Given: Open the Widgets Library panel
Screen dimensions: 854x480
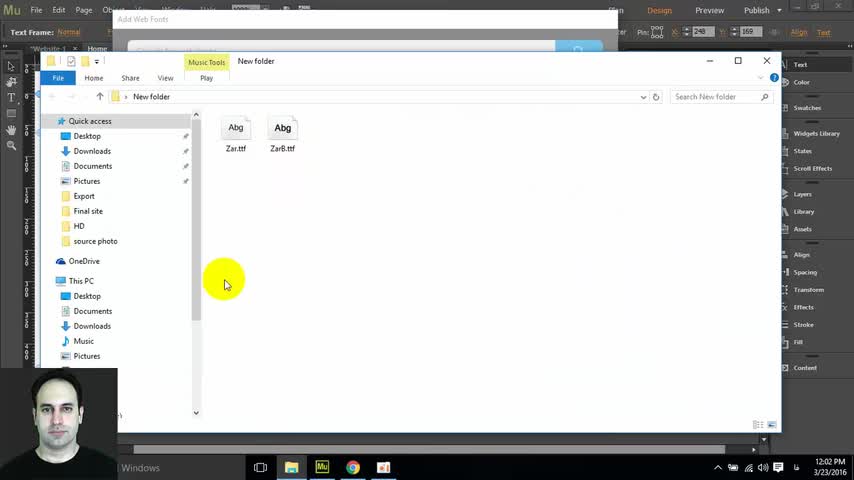Looking at the screenshot, I should coord(816,133).
